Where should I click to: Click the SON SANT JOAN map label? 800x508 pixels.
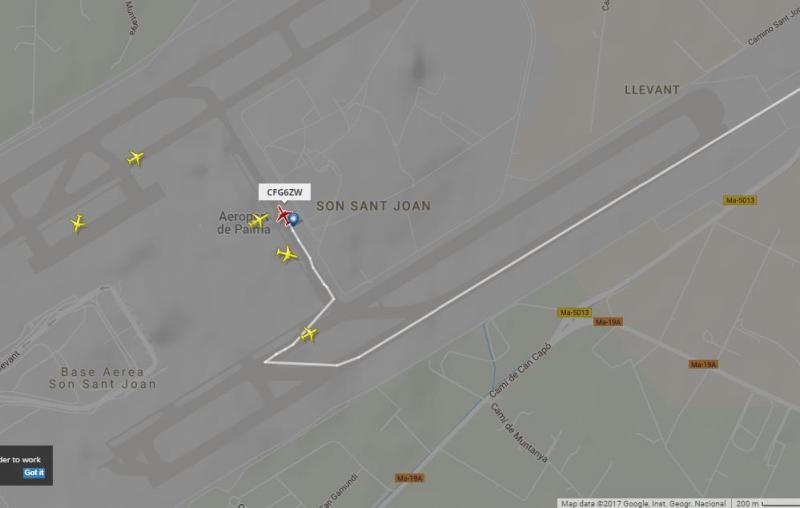(373, 206)
